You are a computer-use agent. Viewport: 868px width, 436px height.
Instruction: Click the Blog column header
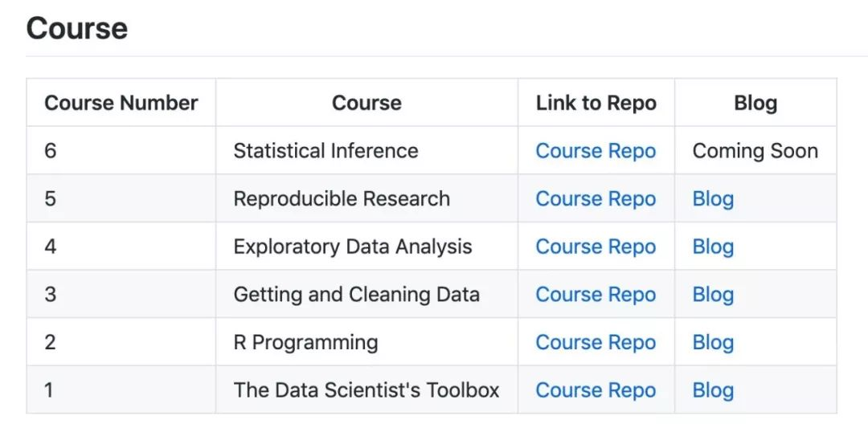click(x=755, y=103)
